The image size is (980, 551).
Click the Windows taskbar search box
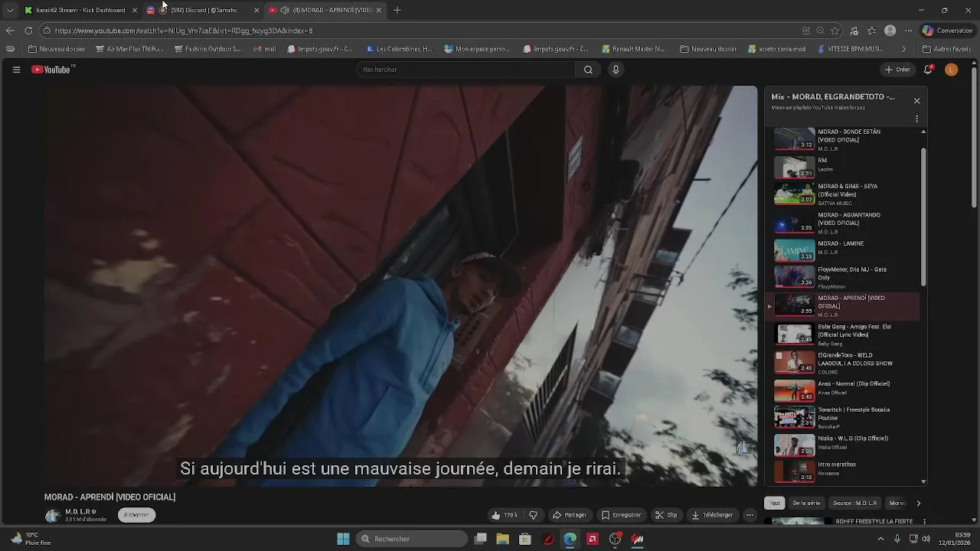click(x=413, y=539)
